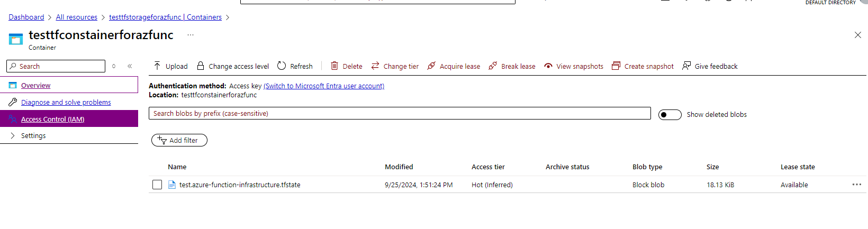
Task: Click the Available lease state cell
Action: pos(794,185)
